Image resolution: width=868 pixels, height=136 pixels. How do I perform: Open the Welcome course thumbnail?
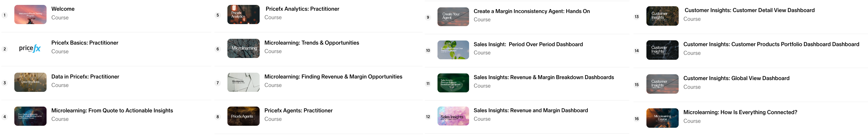30,14
